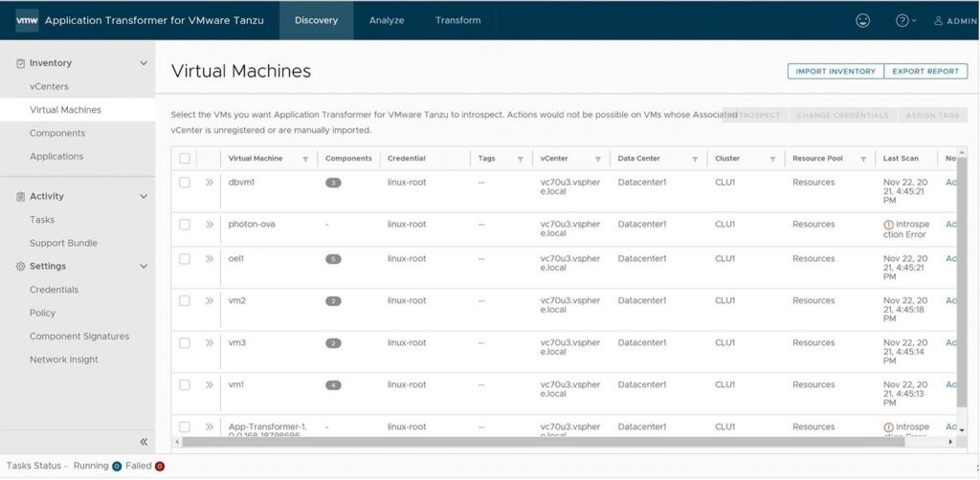This screenshot has width=980, height=480.
Task: Open the help question mark menu
Action: click(x=905, y=20)
